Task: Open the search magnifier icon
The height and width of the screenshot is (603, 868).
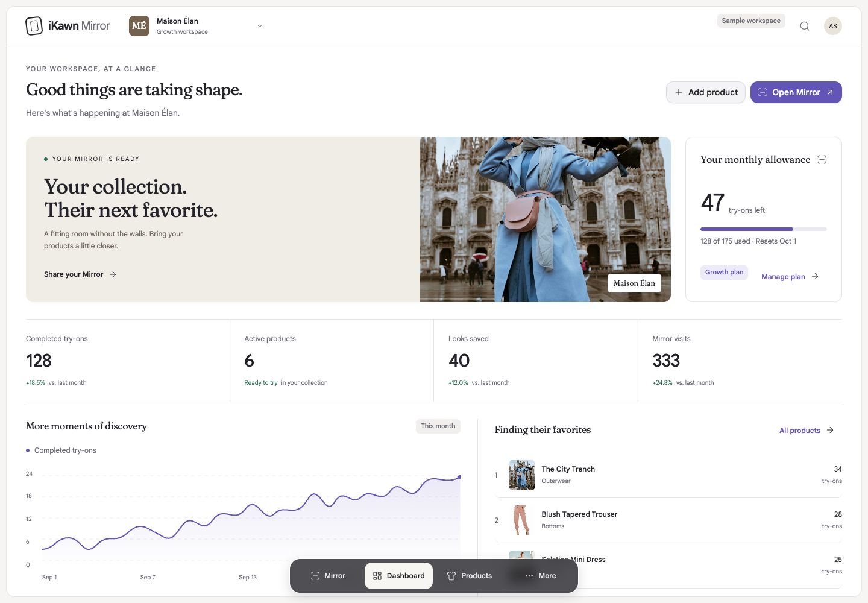Action: click(x=805, y=26)
